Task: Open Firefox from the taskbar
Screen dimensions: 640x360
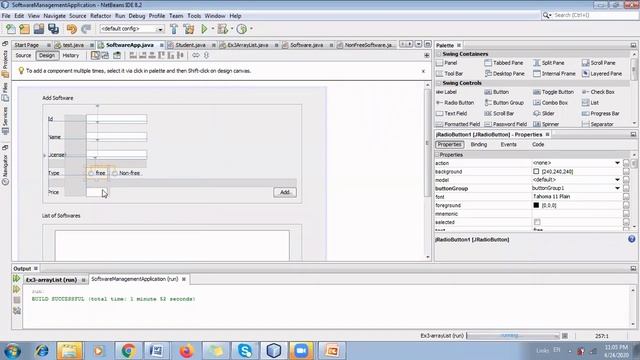Action: pyautogui.click(x=186, y=351)
